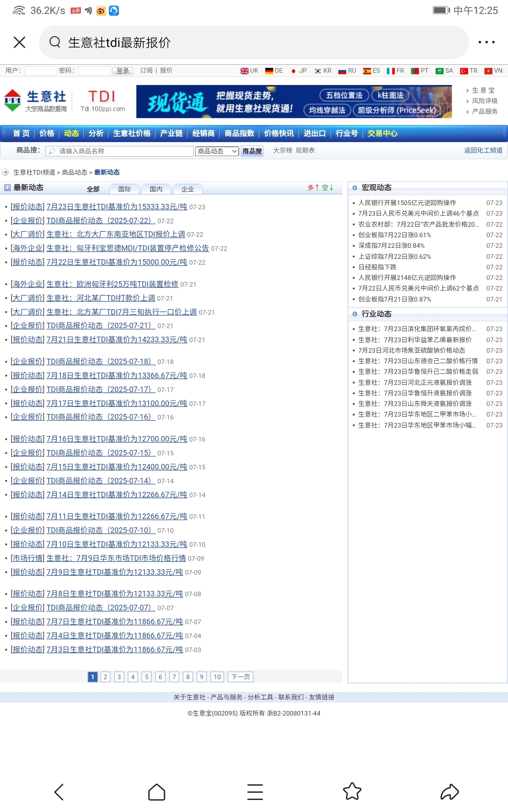
Task: Open 7月23日河北市场焦亚硫酸钠价格动态 news
Action: [411, 350]
